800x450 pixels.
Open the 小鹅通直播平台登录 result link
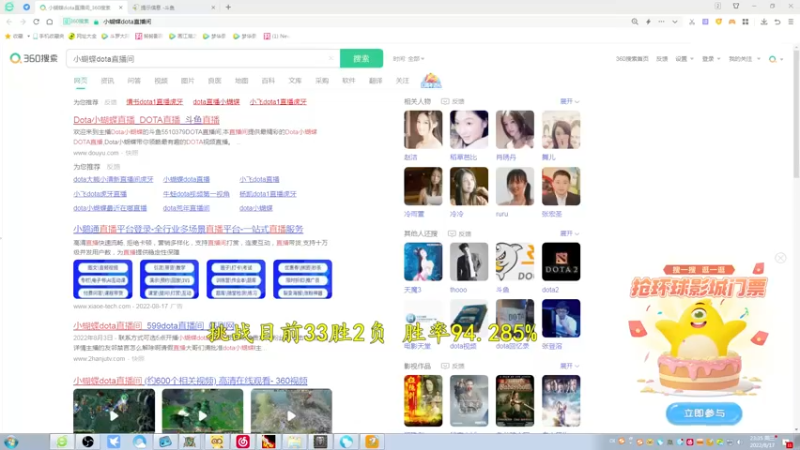point(188,229)
